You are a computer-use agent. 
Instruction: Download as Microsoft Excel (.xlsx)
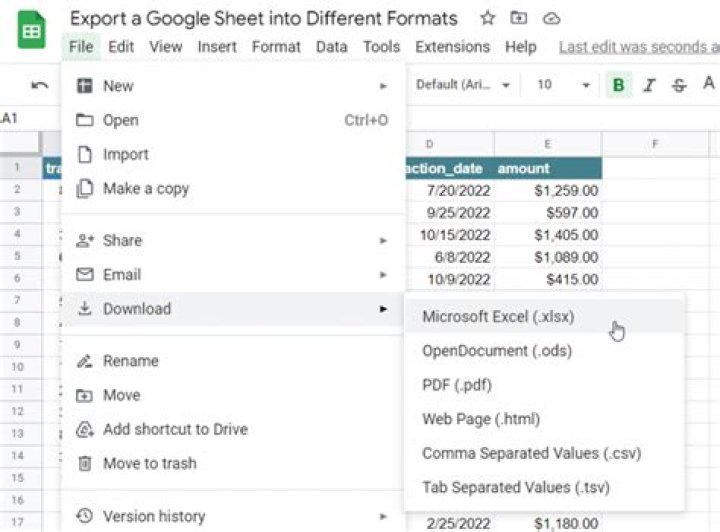pyautogui.click(x=544, y=317)
